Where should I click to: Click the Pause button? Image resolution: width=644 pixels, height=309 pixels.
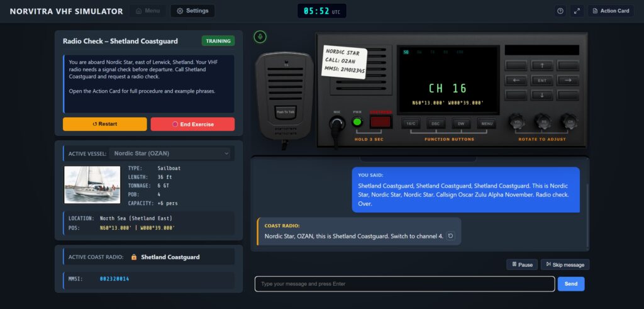522,264
